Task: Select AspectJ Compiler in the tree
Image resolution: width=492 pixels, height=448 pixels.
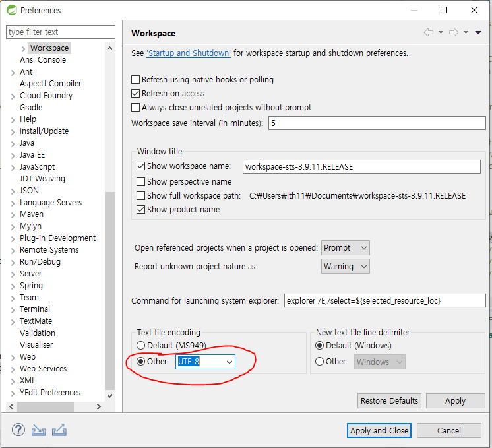Action: tap(51, 84)
